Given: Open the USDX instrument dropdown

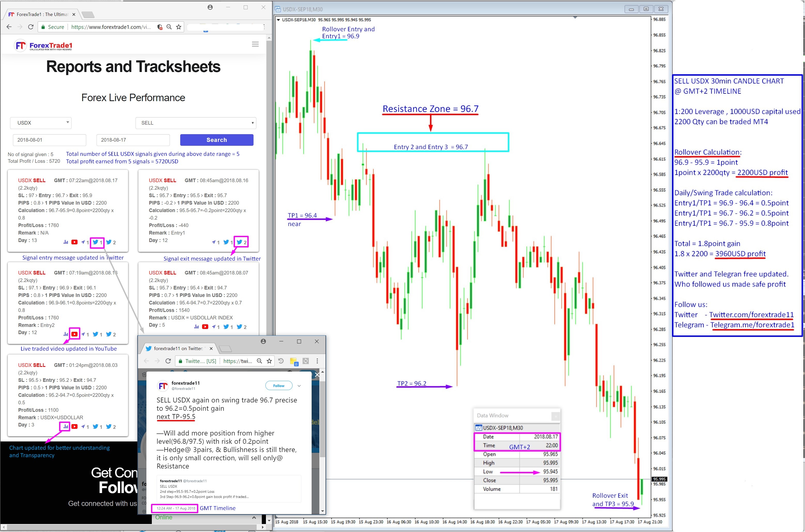Looking at the screenshot, I should pyautogui.click(x=41, y=123).
